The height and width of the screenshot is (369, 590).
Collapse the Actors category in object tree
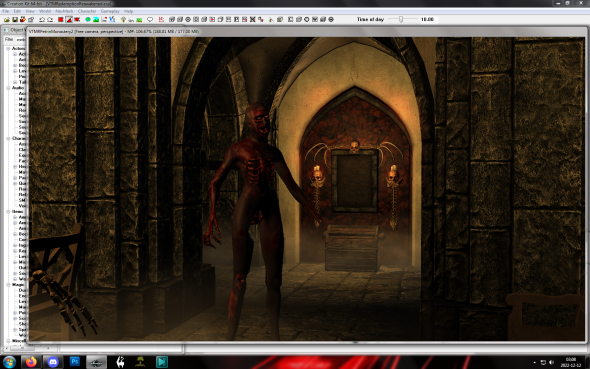[8, 49]
